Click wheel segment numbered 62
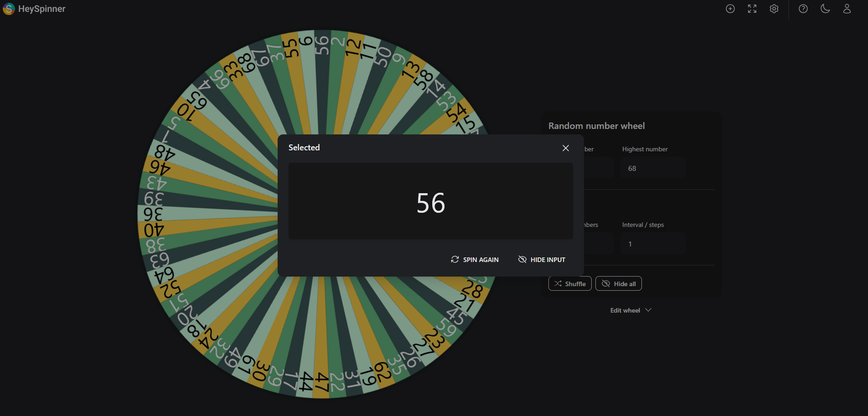868x416 pixels. pos(382,372)
